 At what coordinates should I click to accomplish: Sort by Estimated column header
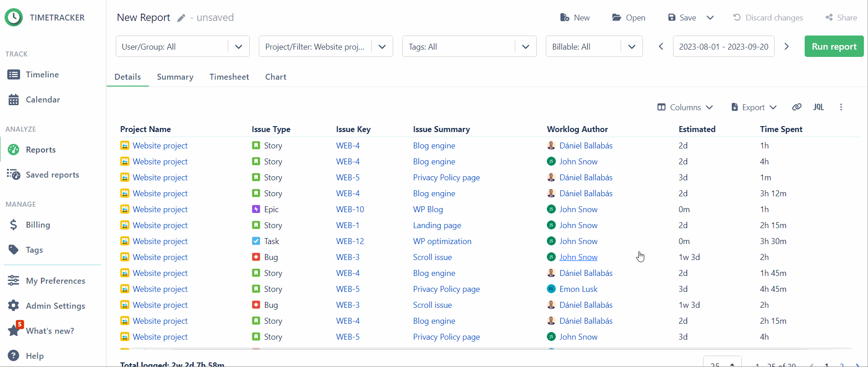697,129
